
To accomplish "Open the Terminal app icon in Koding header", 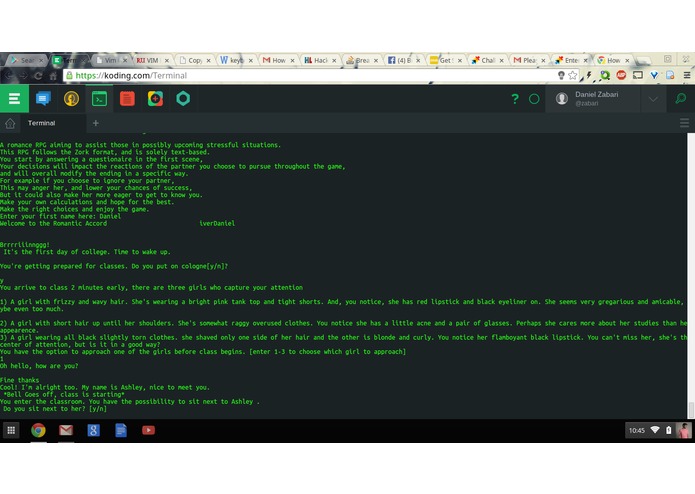I will click(x=99, y=98).
